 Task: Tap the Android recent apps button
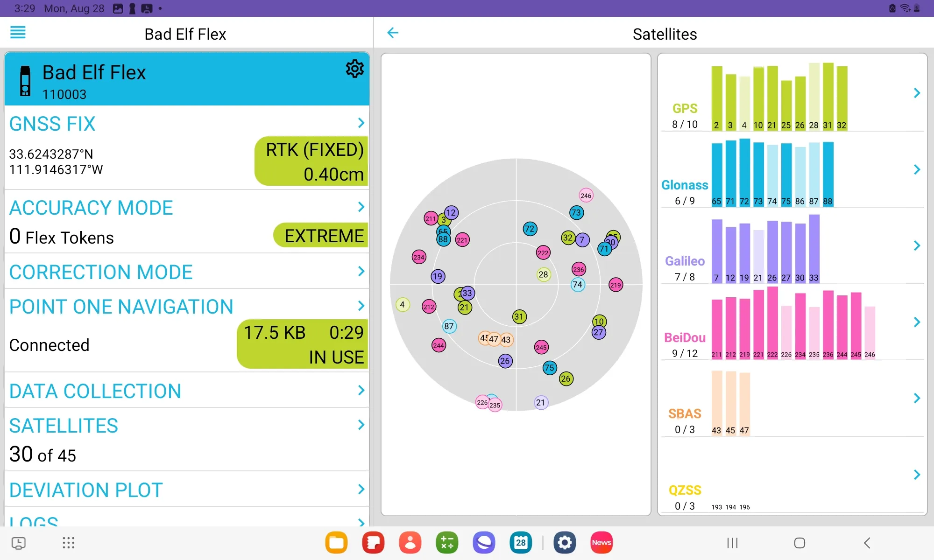pos(732,543)
